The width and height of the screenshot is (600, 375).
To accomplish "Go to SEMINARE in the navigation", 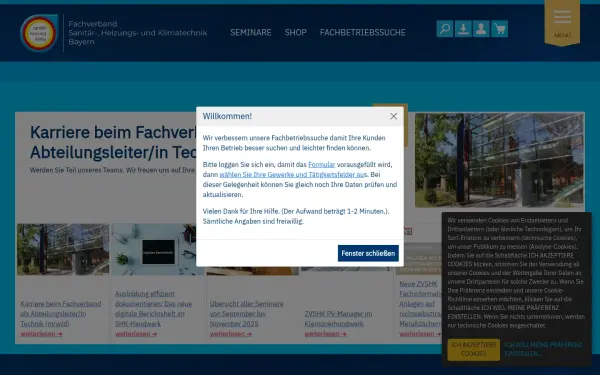I will pos(251,33).
